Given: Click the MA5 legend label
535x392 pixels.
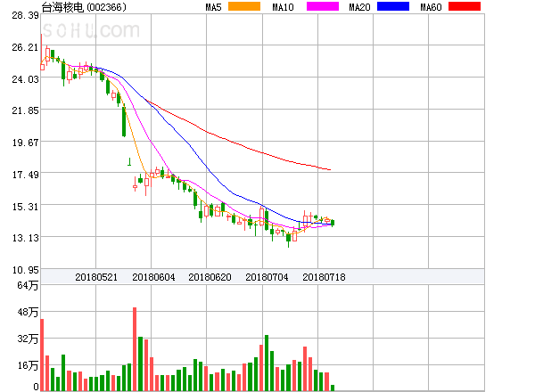Looking at the screenshot, I should [x=214, y=7].
